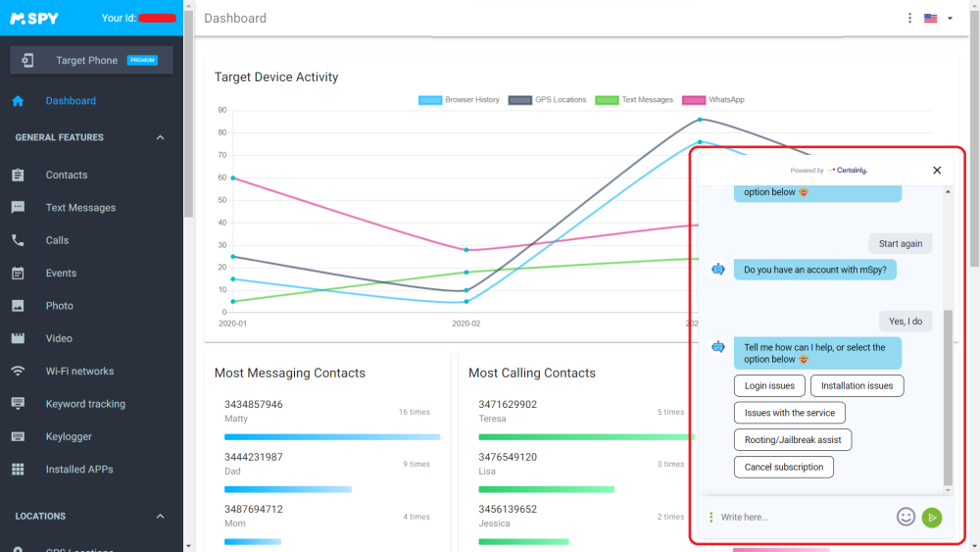Choose Cancel subscription option
Screen dimensions: 980x552
pos(784,467)
